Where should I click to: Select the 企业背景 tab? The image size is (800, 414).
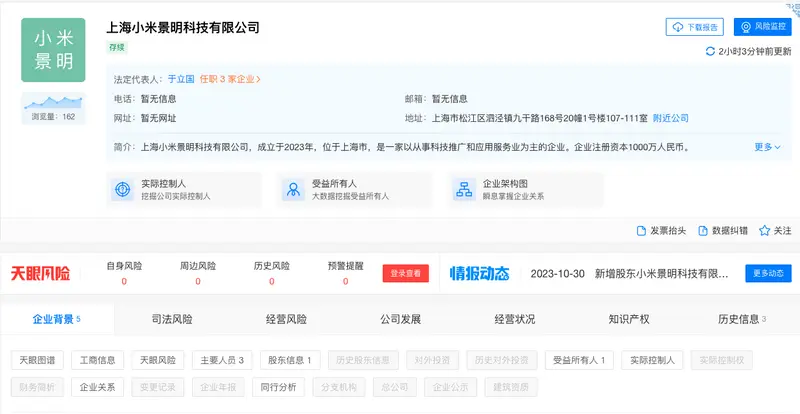point(57,320)
